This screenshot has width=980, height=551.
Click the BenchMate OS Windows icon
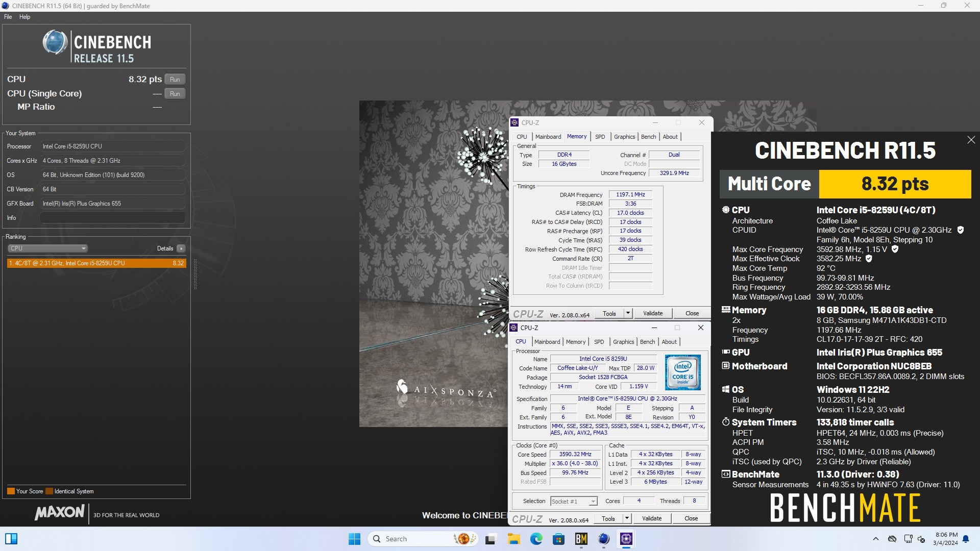(726, 389)
